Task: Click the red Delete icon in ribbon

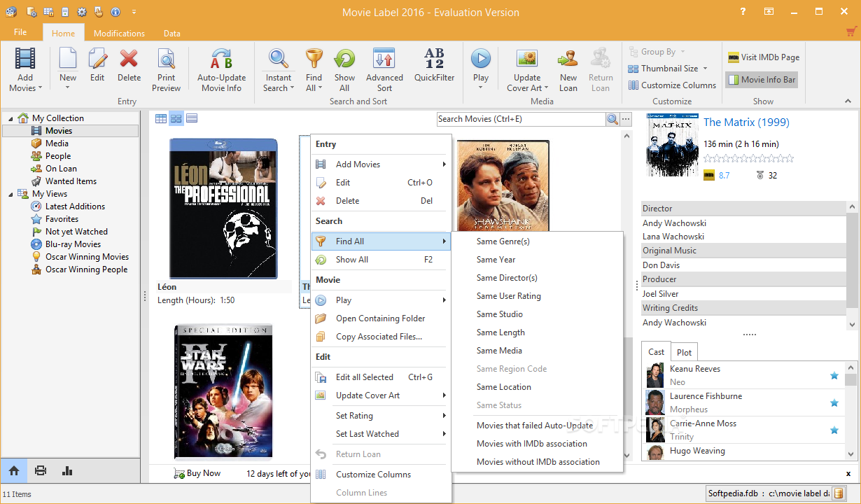Action: (129, 59)
